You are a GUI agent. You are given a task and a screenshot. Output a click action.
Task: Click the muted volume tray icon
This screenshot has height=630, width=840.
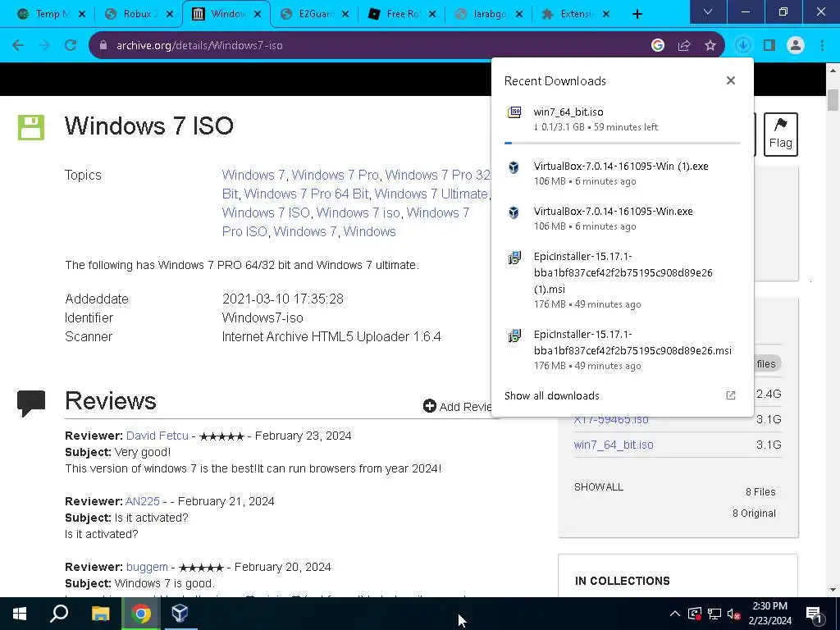(733, 614)
